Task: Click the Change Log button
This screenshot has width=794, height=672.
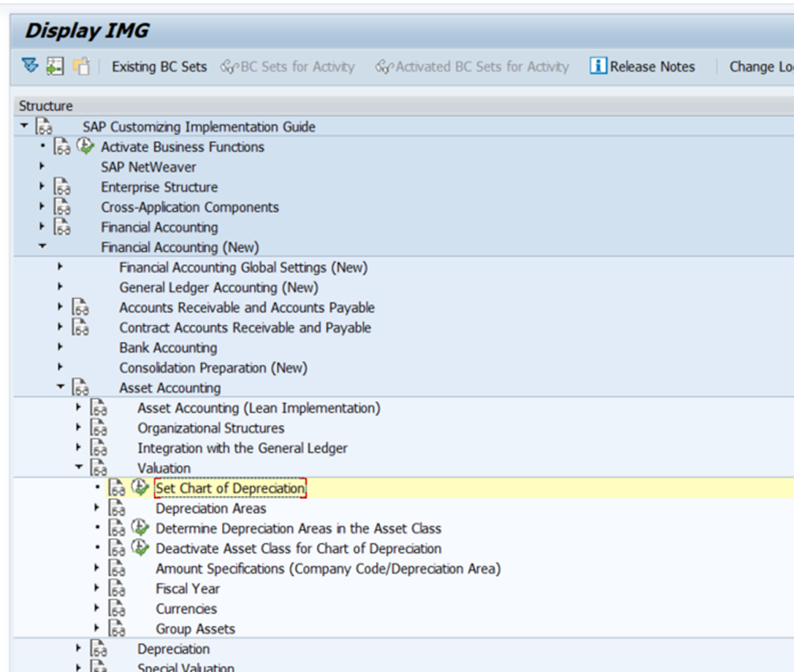Action: pyautogui.click(x=761, y=67)
